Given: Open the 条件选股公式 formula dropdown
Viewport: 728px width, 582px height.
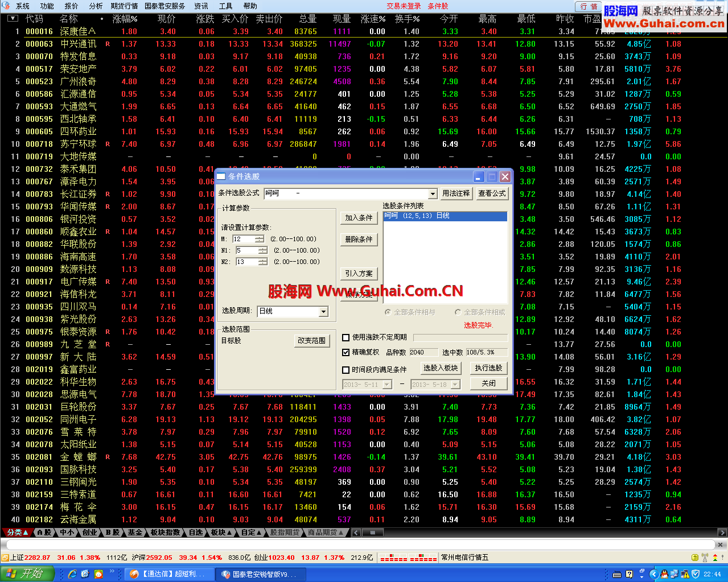Looking at the screenshot, I should click(x=433, y=194).
